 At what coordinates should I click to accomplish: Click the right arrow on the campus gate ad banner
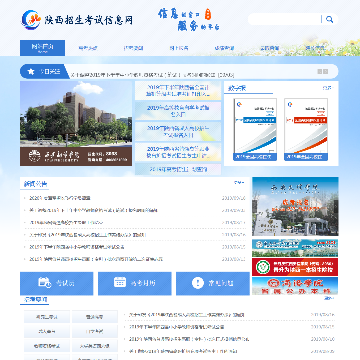pyautogui.click(x=336, y=207)
